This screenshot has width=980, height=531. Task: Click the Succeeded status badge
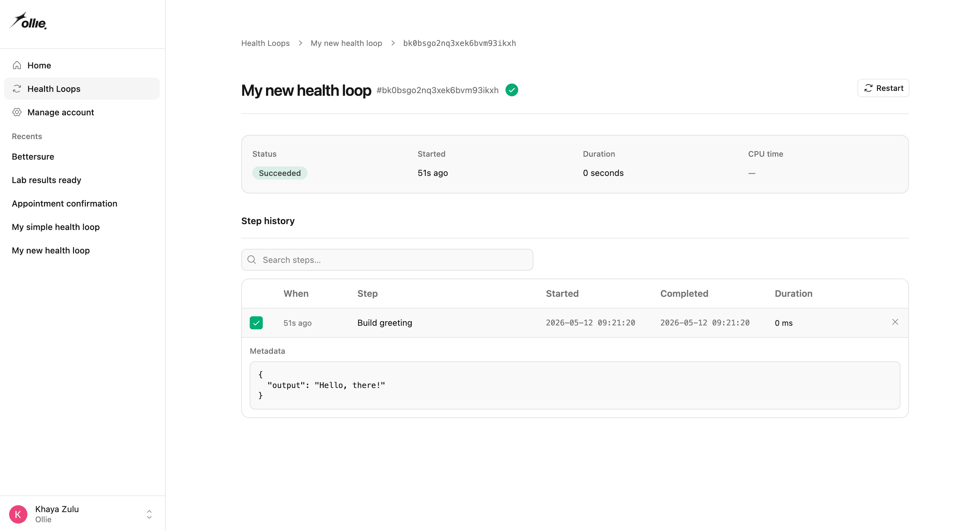click(280, 173)
